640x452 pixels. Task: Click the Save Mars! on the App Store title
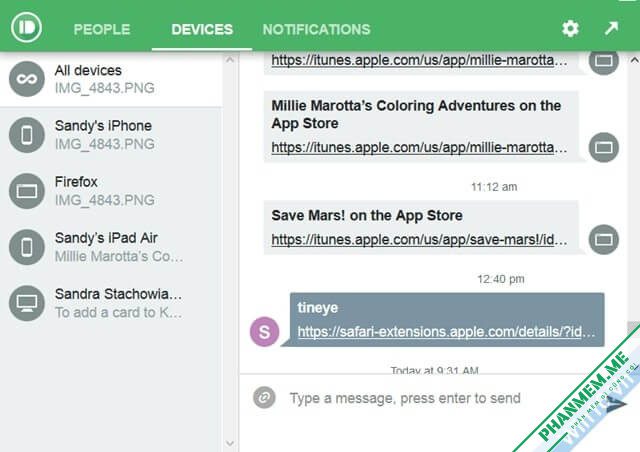click(x=367, y=216)
